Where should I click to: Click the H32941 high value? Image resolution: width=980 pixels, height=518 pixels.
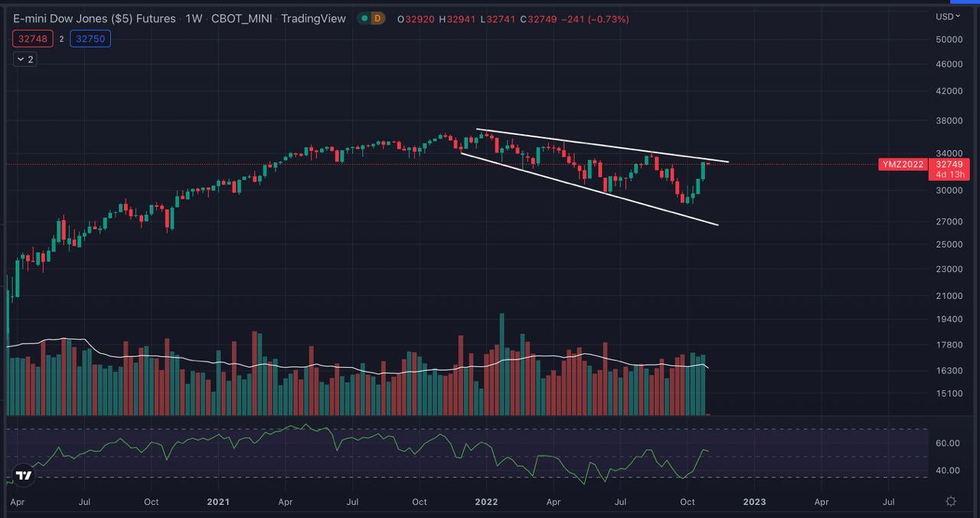457,19
